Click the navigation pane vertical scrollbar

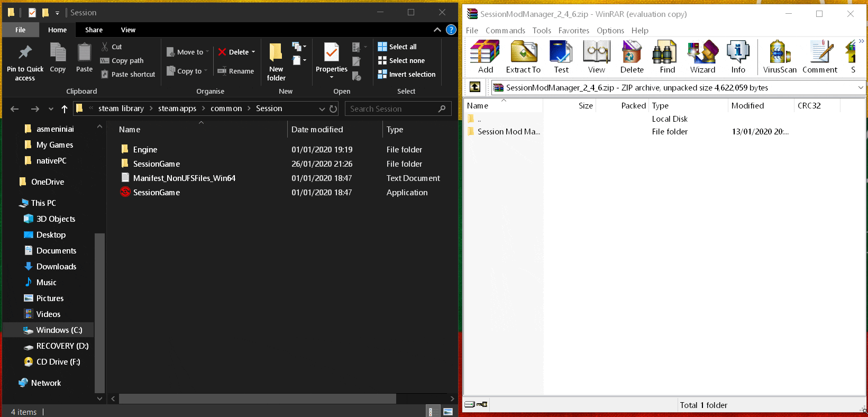point(99,312)
